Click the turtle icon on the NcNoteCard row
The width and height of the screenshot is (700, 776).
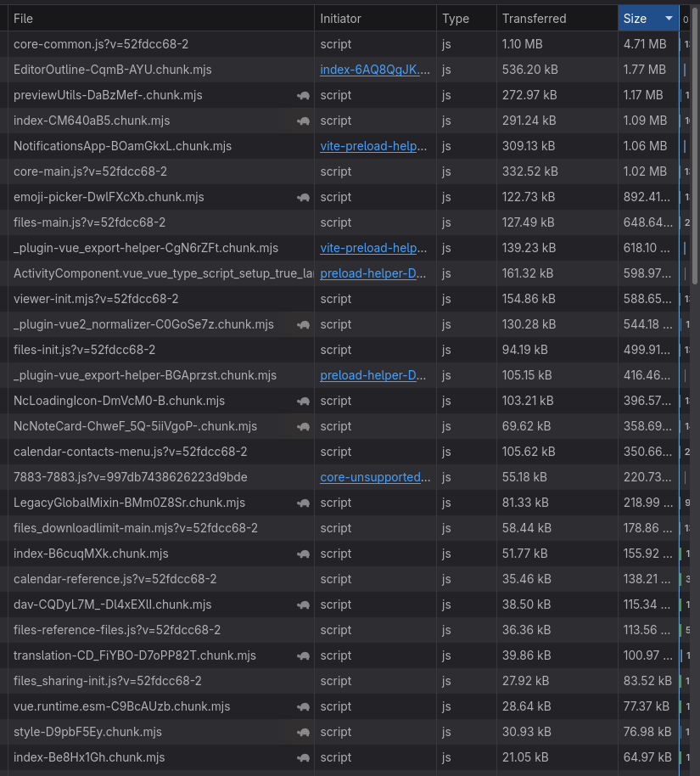pos(303,427)
